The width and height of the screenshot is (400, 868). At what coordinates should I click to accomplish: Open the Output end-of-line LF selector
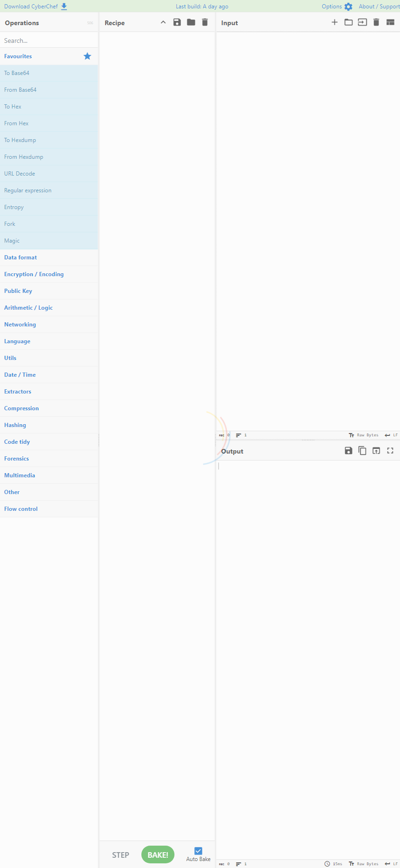391,864
